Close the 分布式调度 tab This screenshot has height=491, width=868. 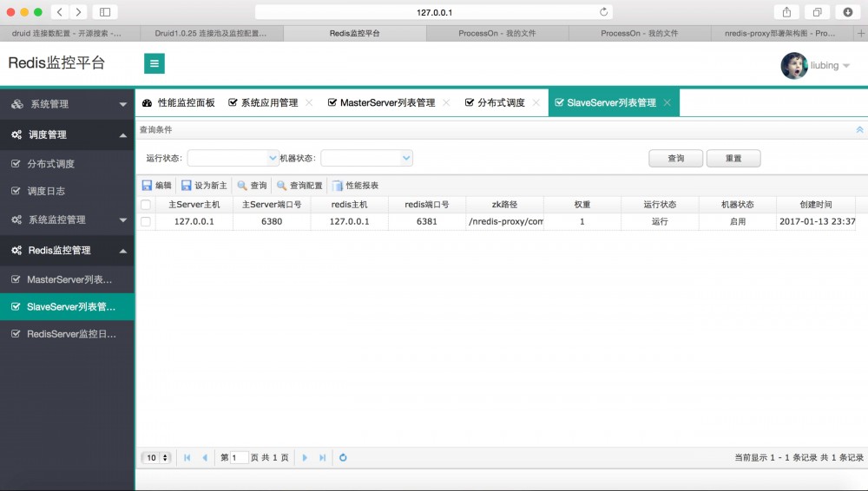pos(536,102)
